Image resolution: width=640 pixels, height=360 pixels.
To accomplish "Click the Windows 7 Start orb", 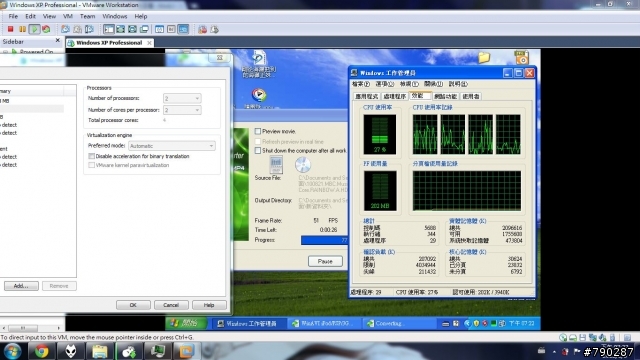I will (12, 351).
